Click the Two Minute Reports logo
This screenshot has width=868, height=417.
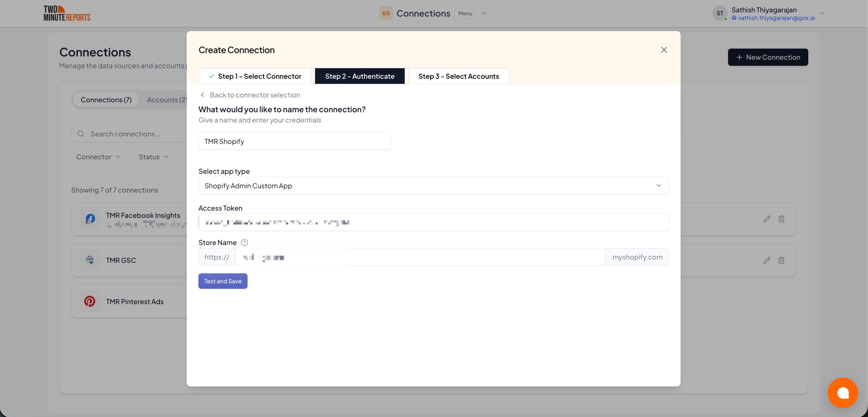pyautogui.click(x=67, y=14)
